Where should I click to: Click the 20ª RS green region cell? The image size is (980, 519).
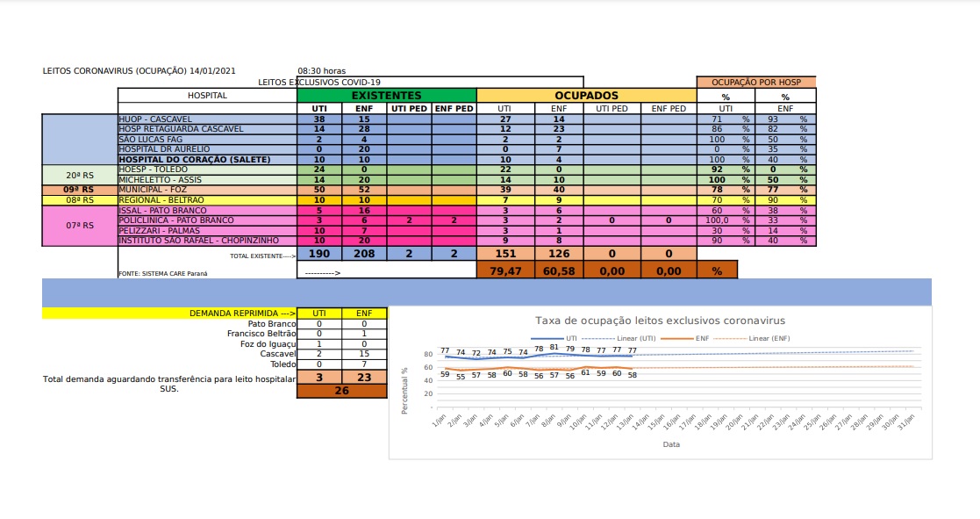(79, 175)
